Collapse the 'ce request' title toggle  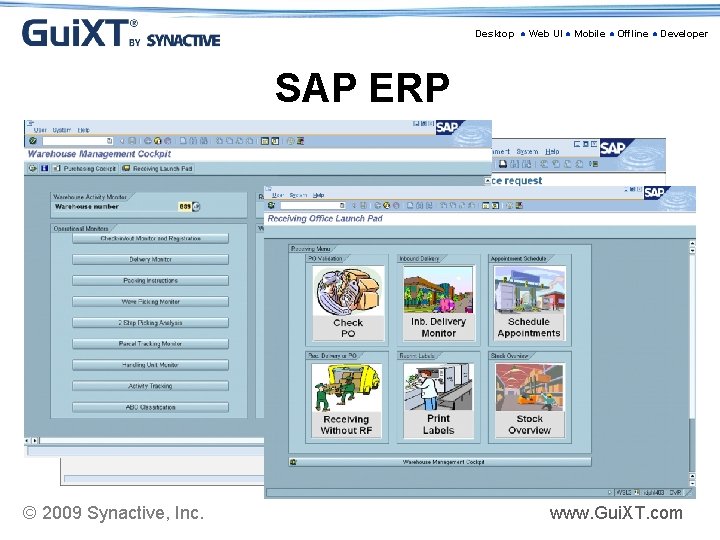click(x=488, y=181)
